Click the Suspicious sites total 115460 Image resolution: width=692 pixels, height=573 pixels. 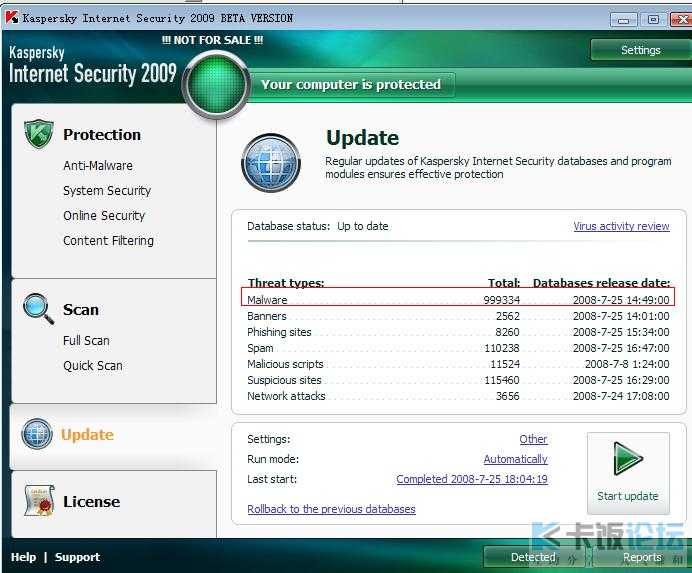point(502,380)
